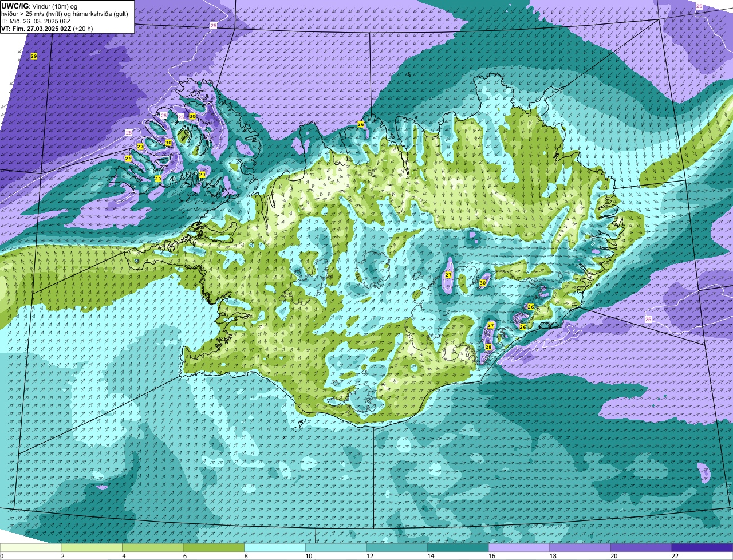Image resolution: width=733 pixels, height=560 pixels.
Task: Click yellow 29 gust marker over far northwest sea
Action: 34,56
